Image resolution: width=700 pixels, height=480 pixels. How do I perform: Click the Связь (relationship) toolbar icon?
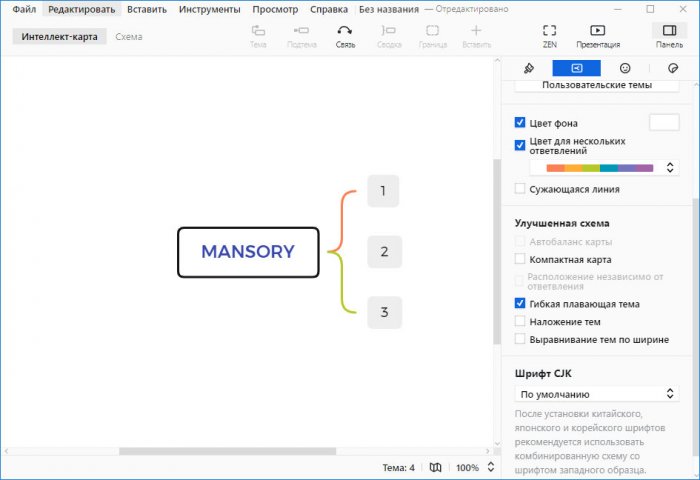[x=344, y=36]
